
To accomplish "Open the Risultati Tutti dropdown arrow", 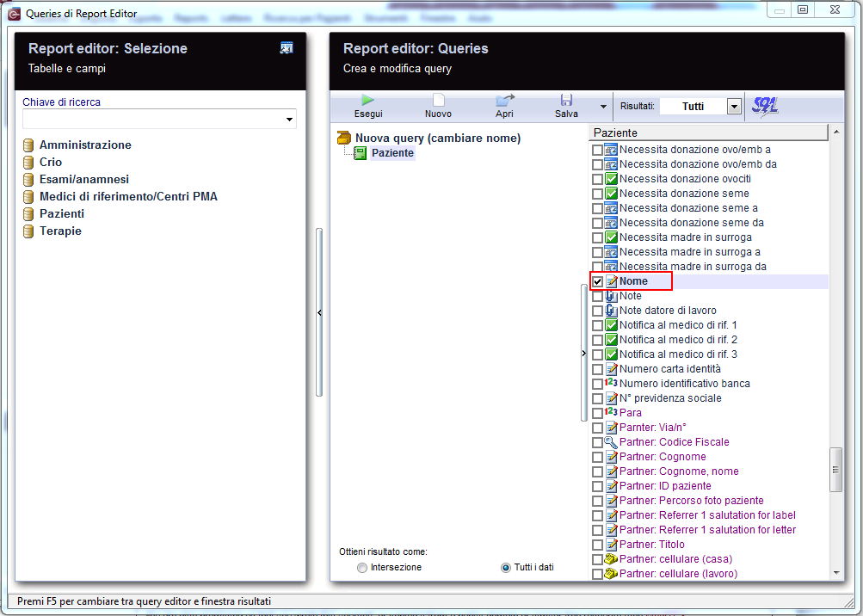I will pyautogui.click(x=734, y=106).
